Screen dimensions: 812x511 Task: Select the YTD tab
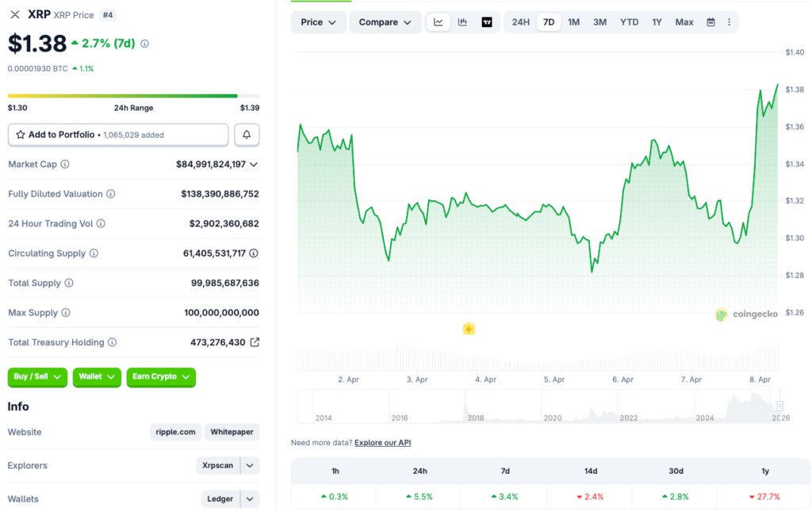coord(629,21)
